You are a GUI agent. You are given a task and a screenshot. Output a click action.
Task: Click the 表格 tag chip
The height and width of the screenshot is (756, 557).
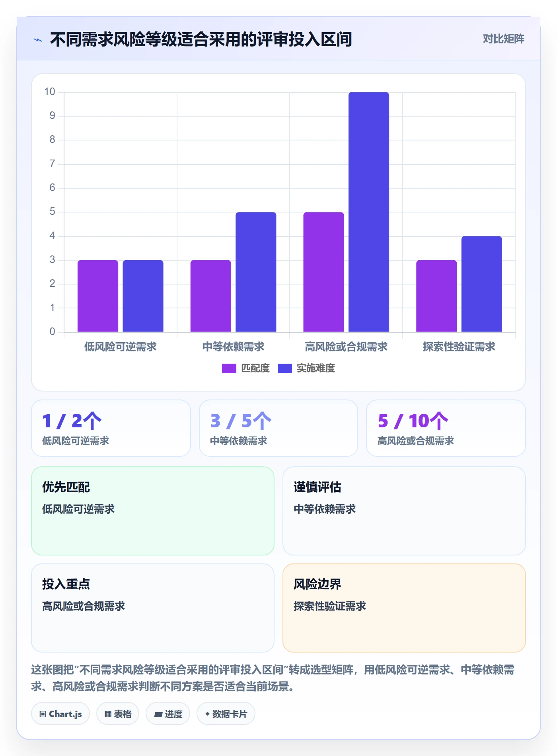118,714
